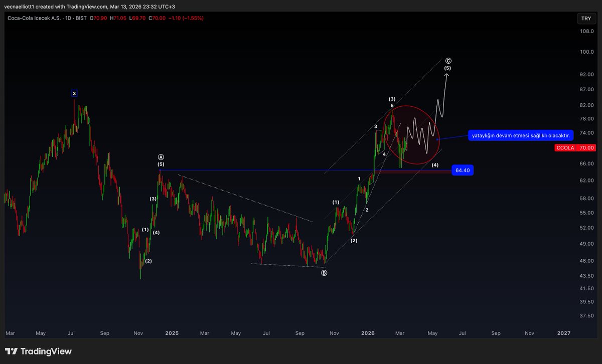Click the circled C wave label
602x364 pixels.
[x=447, y=61]
